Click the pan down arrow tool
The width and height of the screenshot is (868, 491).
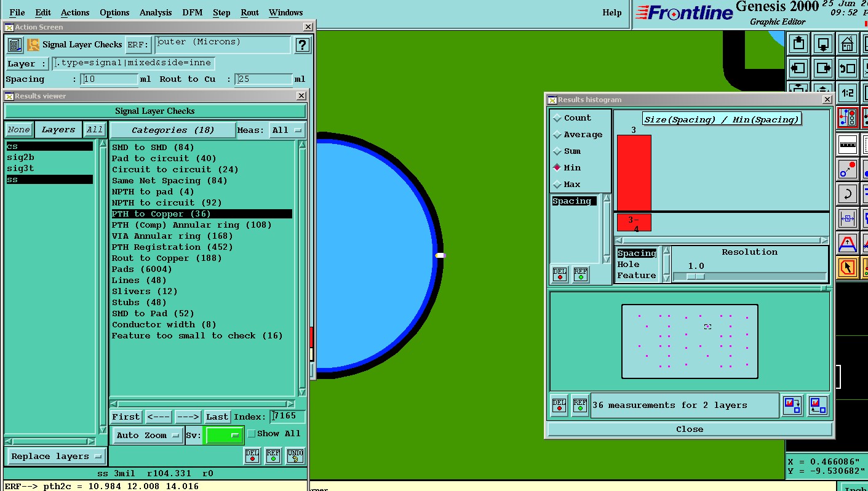(823, 44)
